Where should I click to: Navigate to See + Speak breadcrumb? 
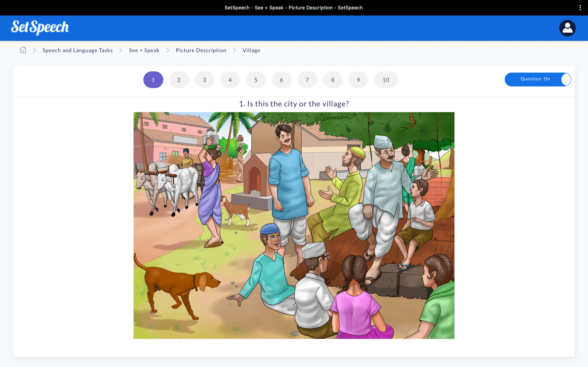[x=144, y=50]
